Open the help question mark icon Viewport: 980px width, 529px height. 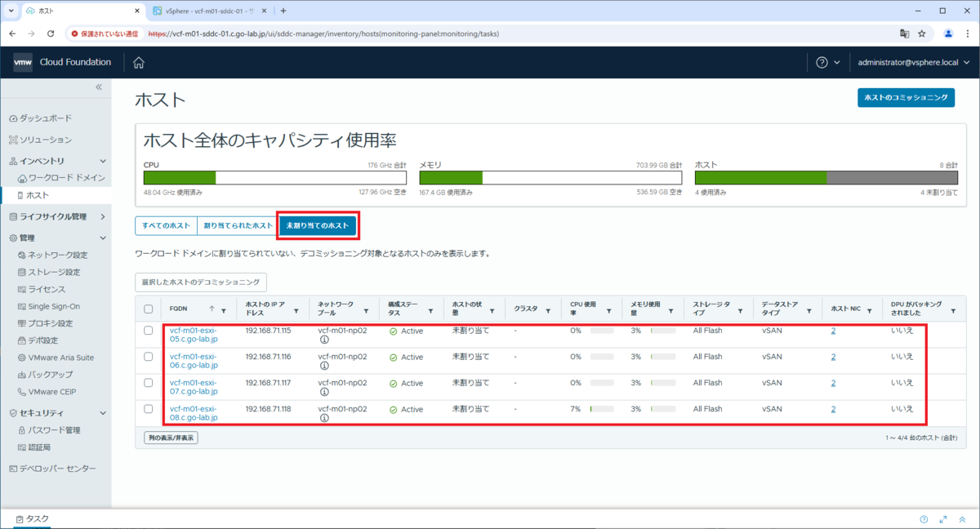(822, 63)
